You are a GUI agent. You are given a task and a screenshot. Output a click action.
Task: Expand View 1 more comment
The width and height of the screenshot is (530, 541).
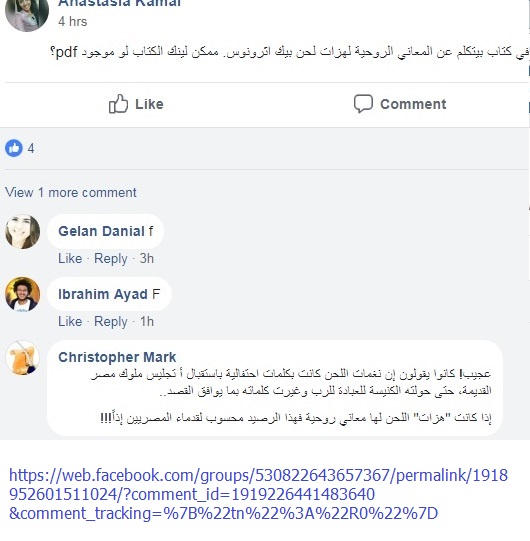point(71,192)
